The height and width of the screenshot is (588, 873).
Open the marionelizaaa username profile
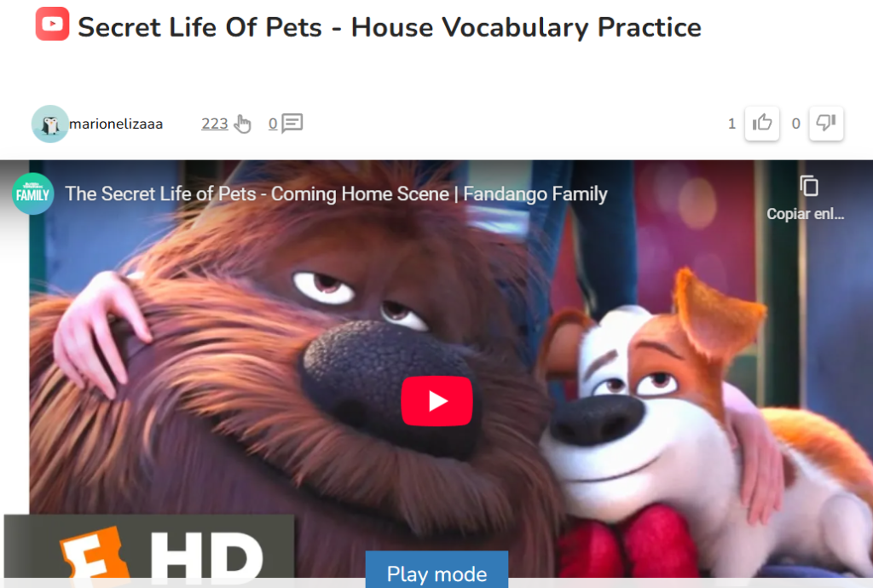(116, 124)
